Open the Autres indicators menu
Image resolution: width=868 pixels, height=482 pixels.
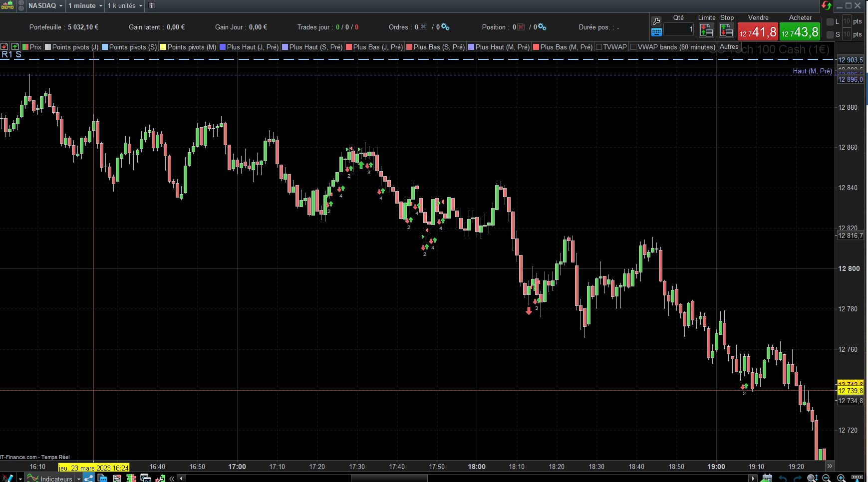coord(729,47)
